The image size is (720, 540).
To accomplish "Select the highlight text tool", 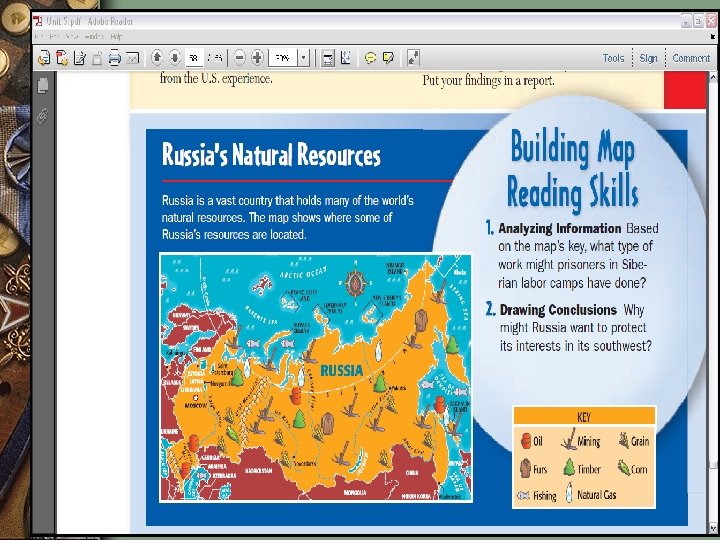I will (387, 58).
